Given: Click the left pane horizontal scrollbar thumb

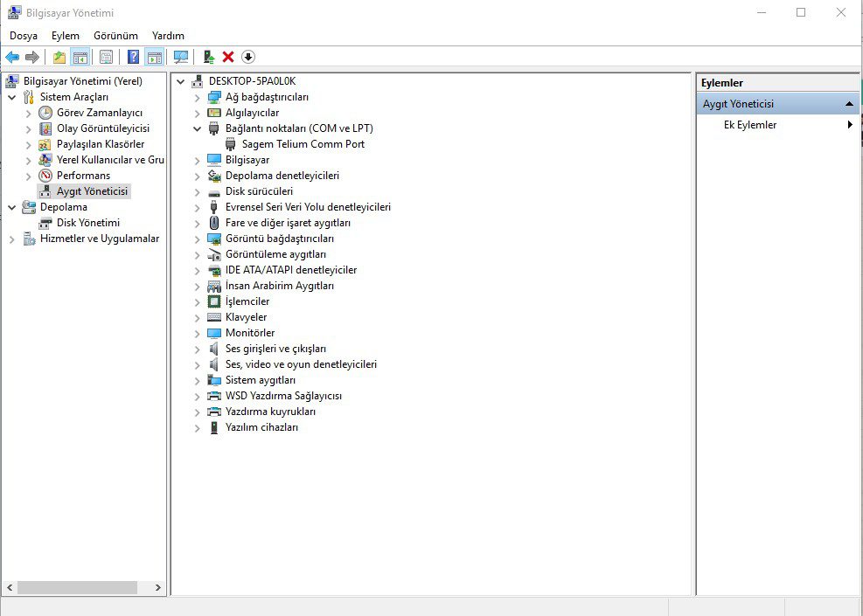Looking at the screenshot, I should click(x=77, y=587).
